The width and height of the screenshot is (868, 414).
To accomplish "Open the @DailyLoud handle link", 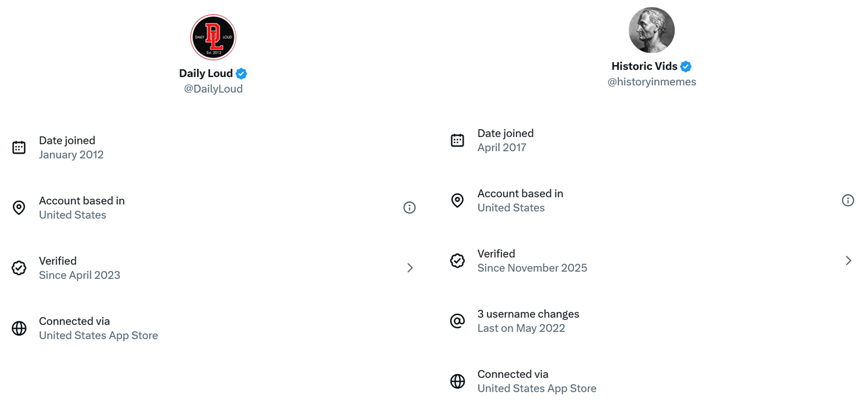I will (x=213, y=88).
